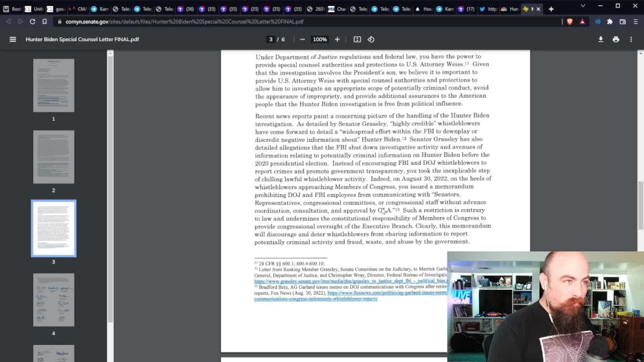Click the file name 'Hunter Biden Special Counsel Letter FINAL.pdf'
The width and height of the screenshot is (644, 362).
(82, 39)
